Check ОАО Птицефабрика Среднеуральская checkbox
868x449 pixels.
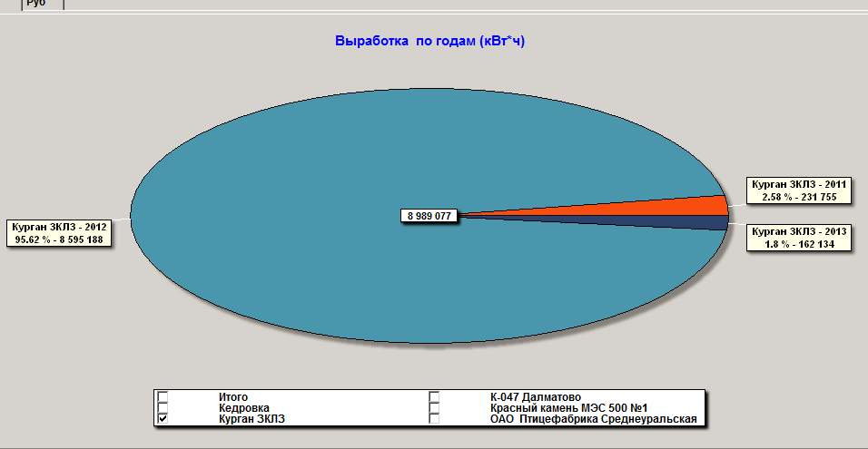435,419
